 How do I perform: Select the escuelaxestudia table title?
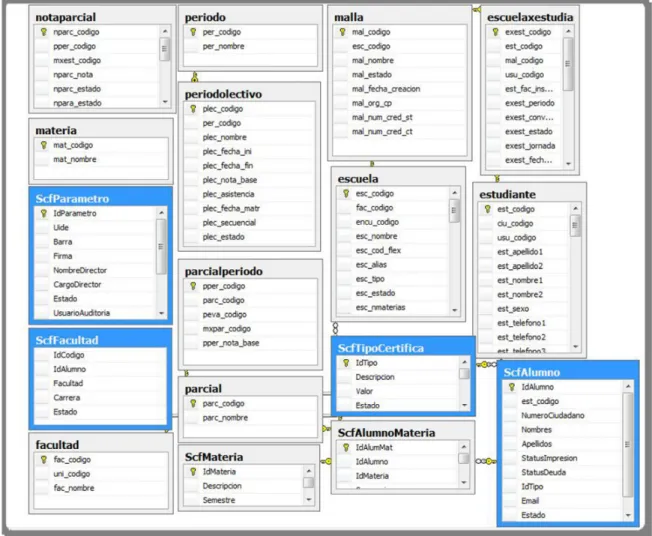pos(530,17)
